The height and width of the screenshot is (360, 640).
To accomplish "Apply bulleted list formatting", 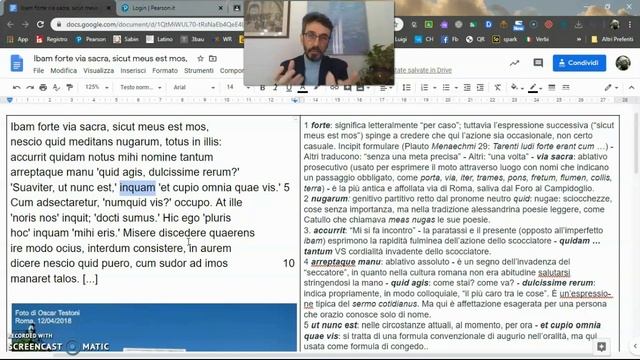I will click(446, 87).
